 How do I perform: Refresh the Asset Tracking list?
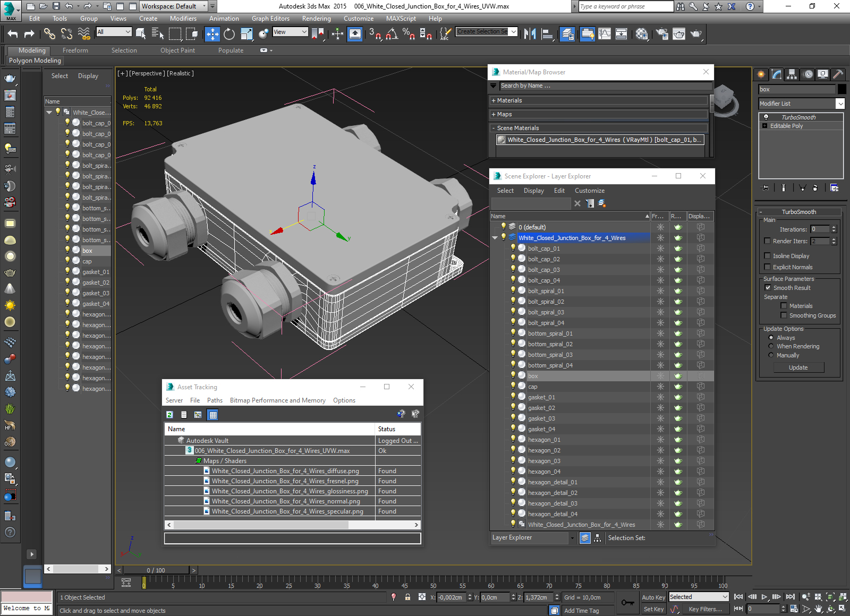[x=169, y=415]
